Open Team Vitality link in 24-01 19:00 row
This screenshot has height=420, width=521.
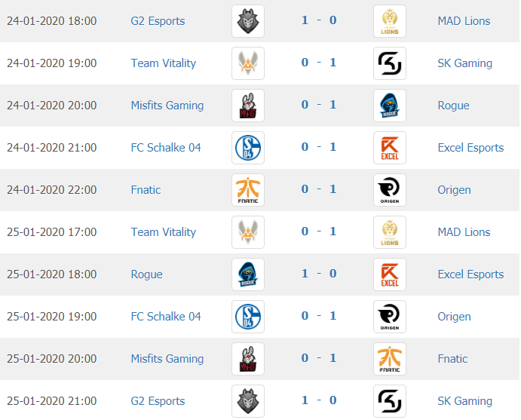coord(164,63)
